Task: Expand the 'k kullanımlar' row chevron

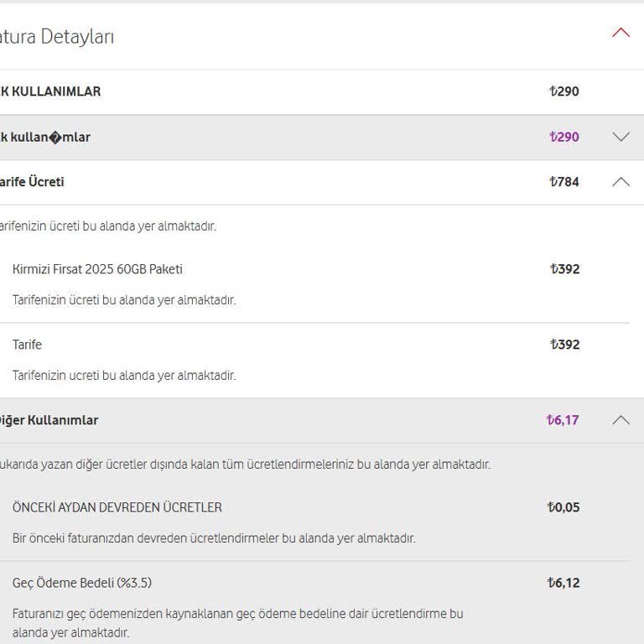Action: pyautogui.click(x=621, y=137)
